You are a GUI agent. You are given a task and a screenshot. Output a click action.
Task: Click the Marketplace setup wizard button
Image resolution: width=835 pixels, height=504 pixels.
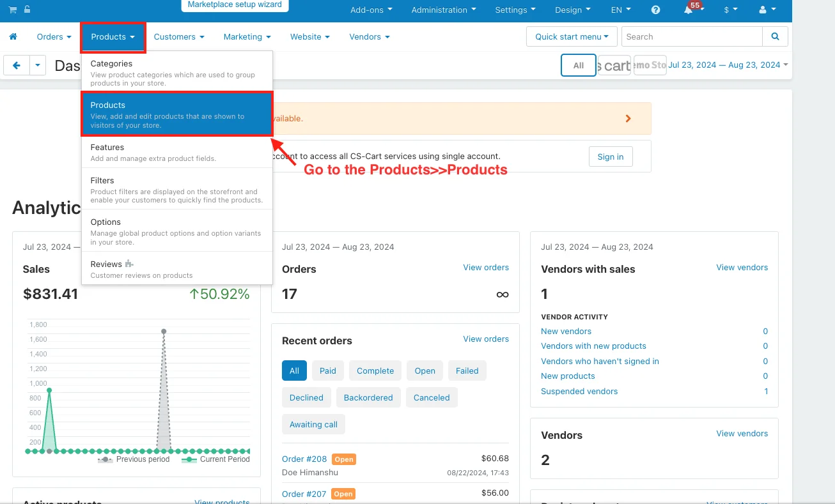235,5
